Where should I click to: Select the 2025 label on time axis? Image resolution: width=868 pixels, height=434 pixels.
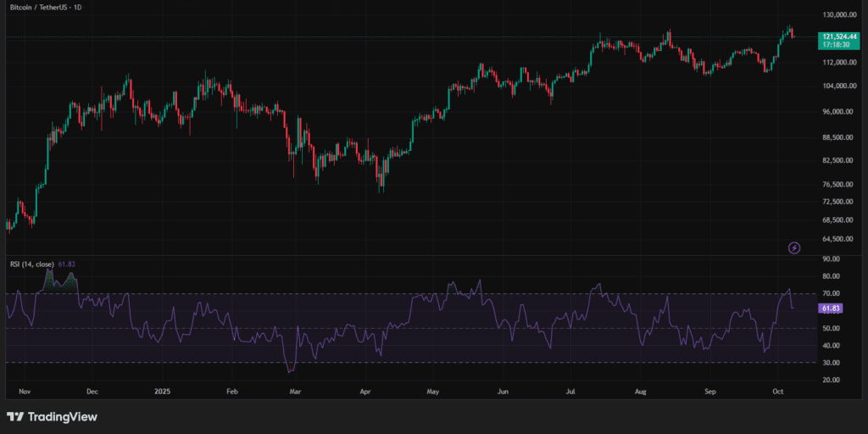pyautogui.click(x=164, y=392)
